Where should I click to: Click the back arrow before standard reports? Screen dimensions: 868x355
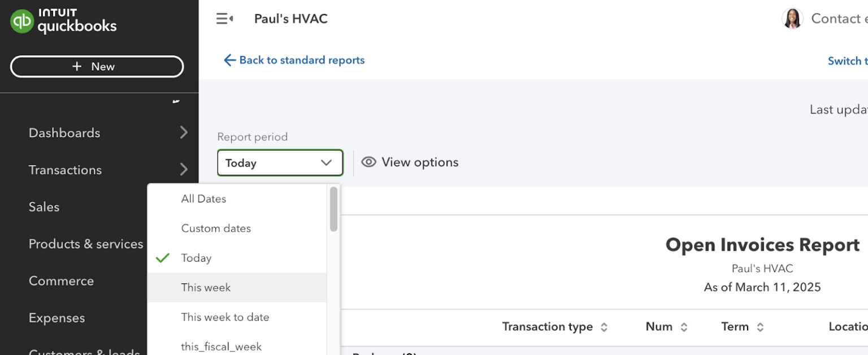(229, 60)
